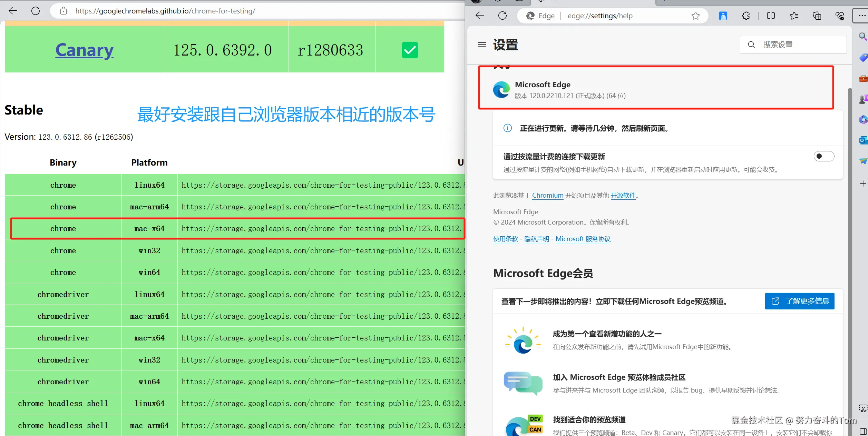868x436 pixels.
Task: Click the Binary column header
Action: [x=63, y=162]
